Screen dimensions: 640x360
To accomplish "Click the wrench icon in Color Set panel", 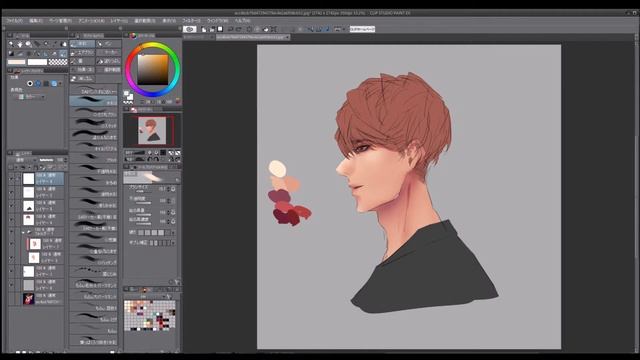I will tap(169, 296).
